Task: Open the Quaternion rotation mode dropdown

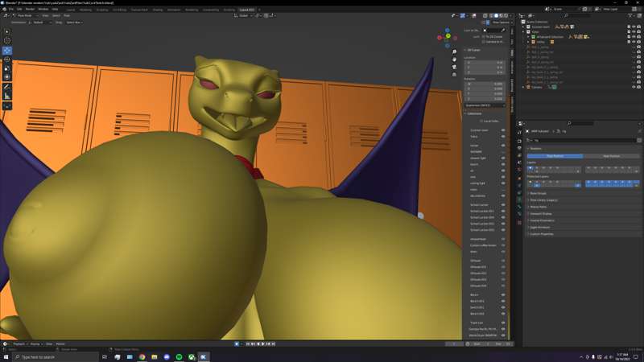Action: point(485,105)
